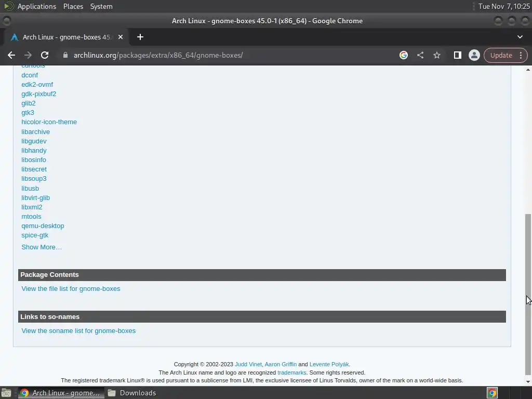
Task: Open the System menu
Action: click(101, 6)
